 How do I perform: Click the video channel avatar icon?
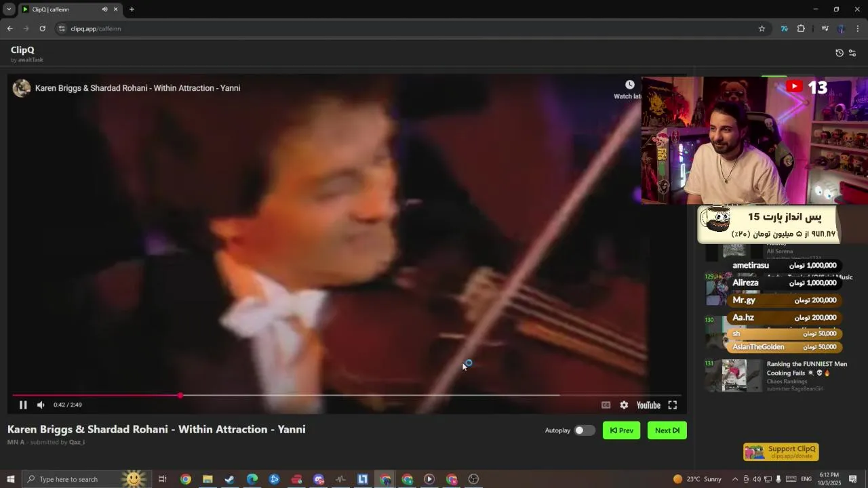click(22, 88)
